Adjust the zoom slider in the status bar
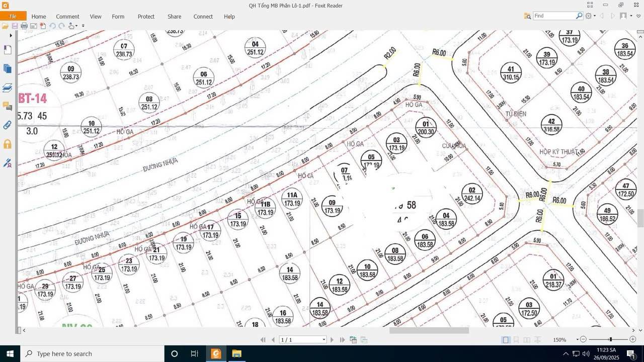The width and height of the screenshot is (644, 362). tap(610, 339)
